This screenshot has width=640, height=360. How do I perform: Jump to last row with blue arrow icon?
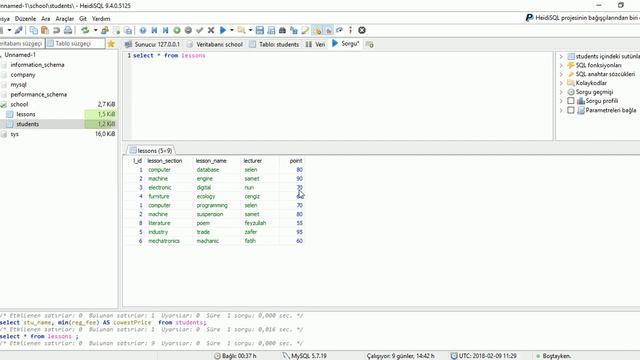(165, 30)
